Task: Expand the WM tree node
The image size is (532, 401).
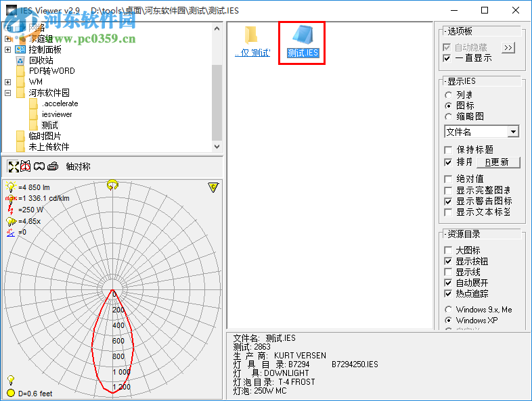Action: pyautogui.click(x=8, y=82)
